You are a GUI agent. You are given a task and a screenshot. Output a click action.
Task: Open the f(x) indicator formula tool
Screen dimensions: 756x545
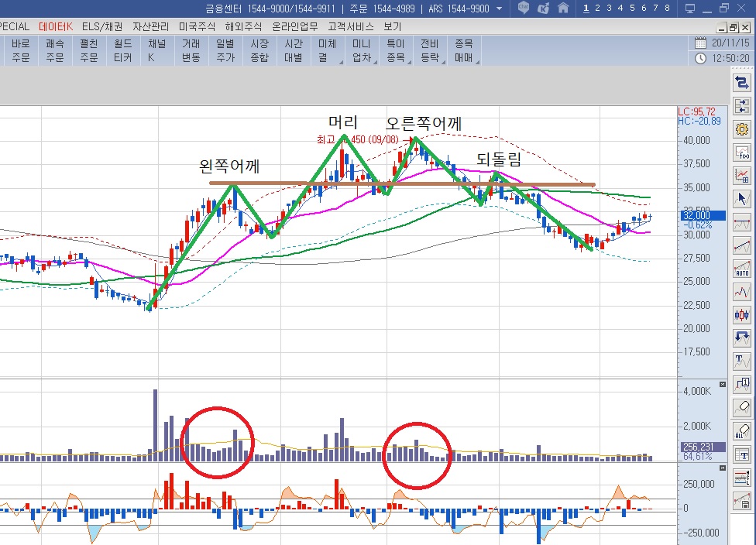click(742, 153)
